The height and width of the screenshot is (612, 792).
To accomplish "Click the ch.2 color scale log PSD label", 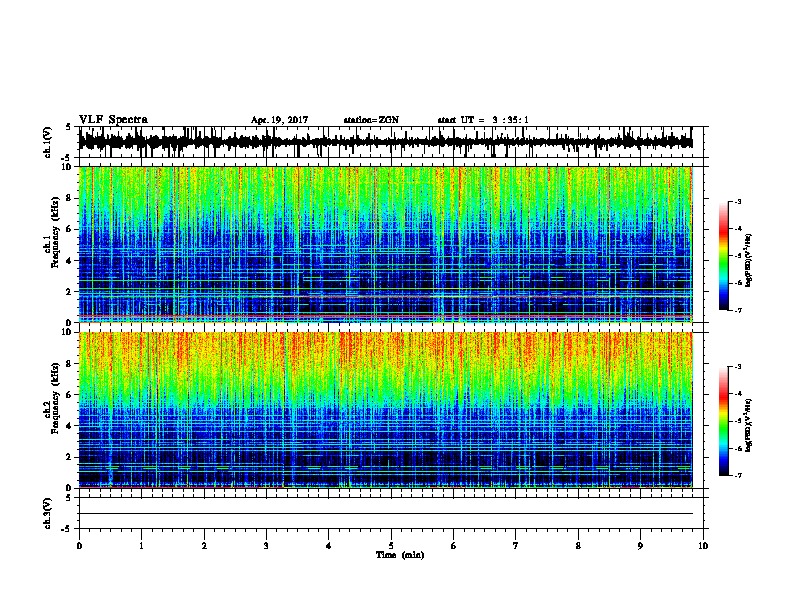I will (x=749, y=425).
